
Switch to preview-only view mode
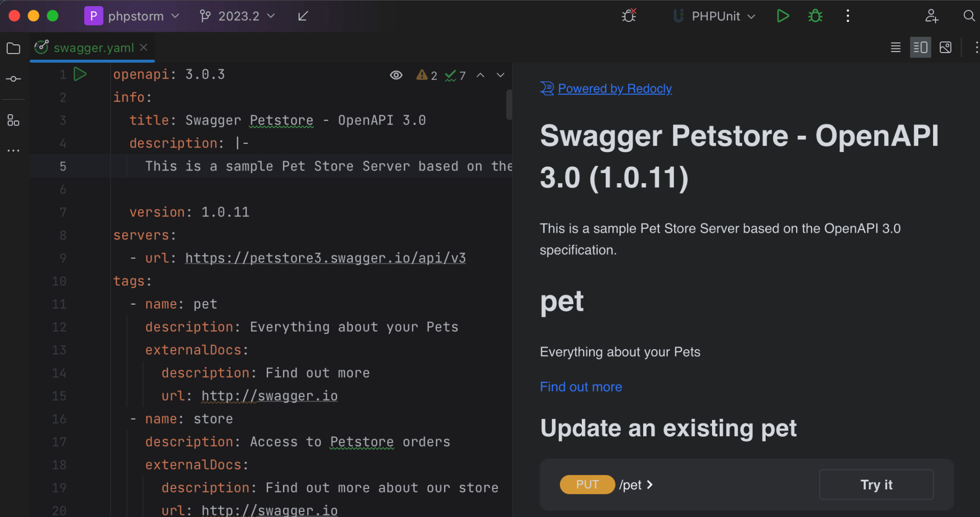945,48
